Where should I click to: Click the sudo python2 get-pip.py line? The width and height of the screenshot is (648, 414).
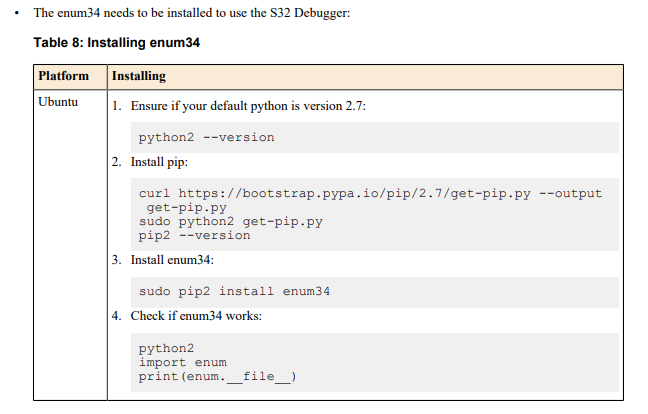click(230, 221)
